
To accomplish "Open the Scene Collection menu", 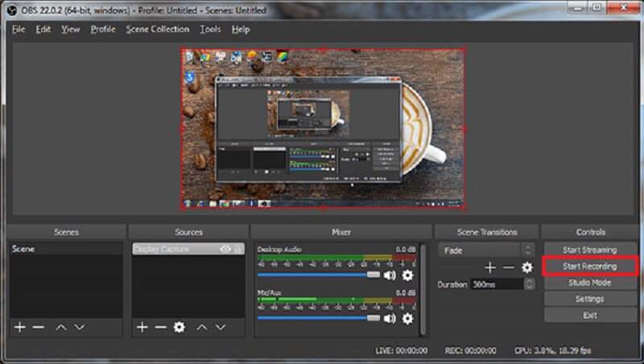I will tap(158, 29).
